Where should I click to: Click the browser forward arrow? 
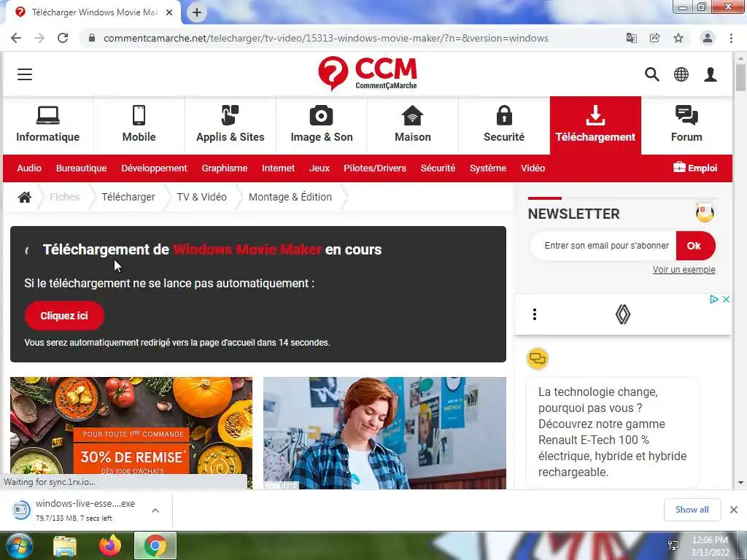(x=39, y=38)
